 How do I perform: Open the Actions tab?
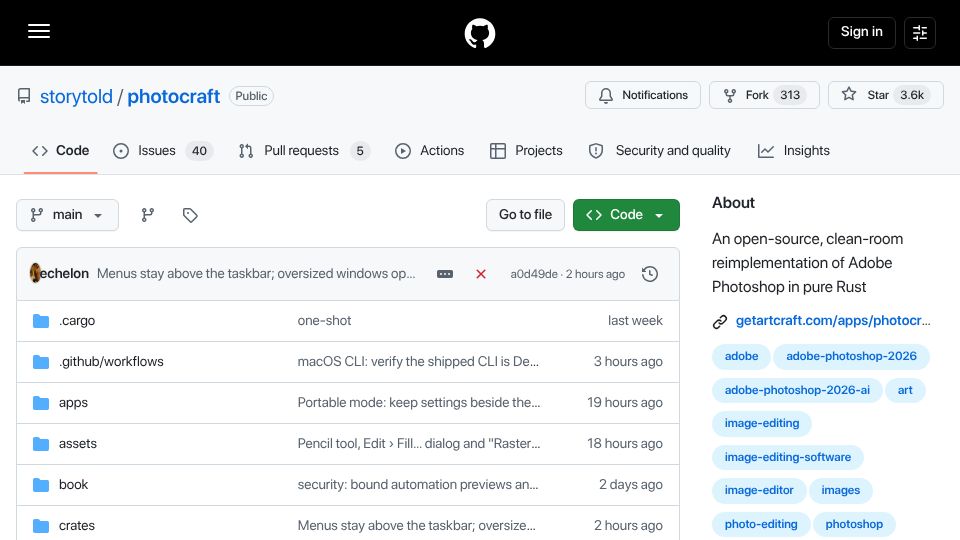pos(430,151)
